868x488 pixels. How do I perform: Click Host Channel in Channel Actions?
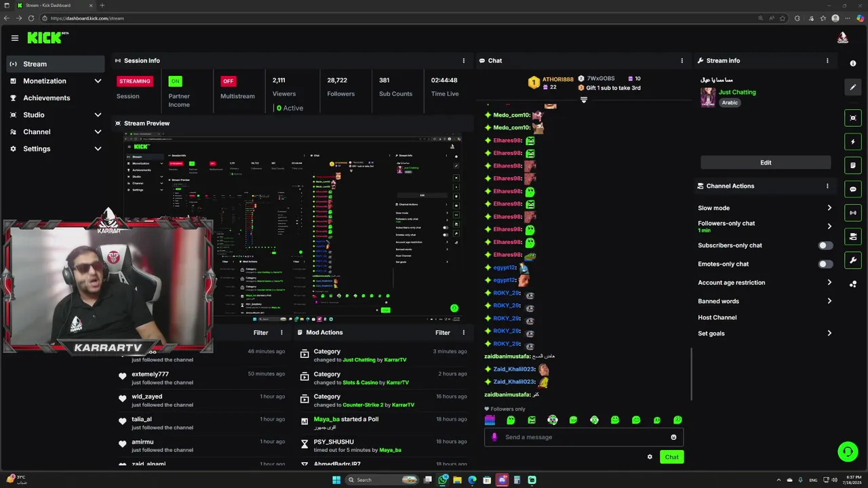click(717, 318)
